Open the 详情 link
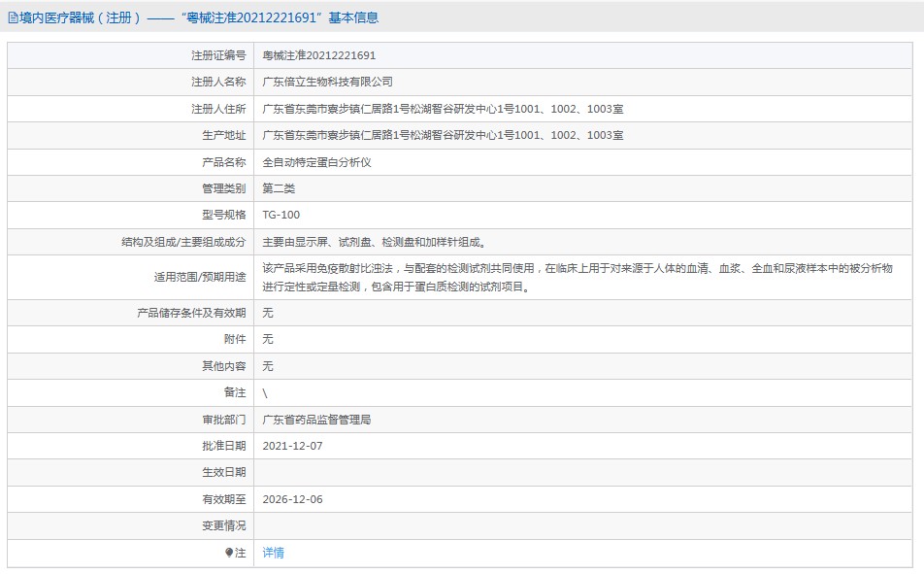The height and width of the screenshot is (574, 924). click(x=274, y=553)
